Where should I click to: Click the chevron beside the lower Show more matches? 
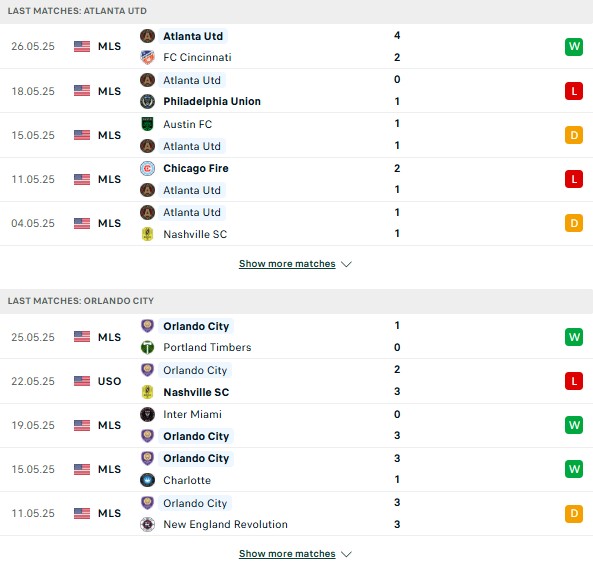pos(346,554)
